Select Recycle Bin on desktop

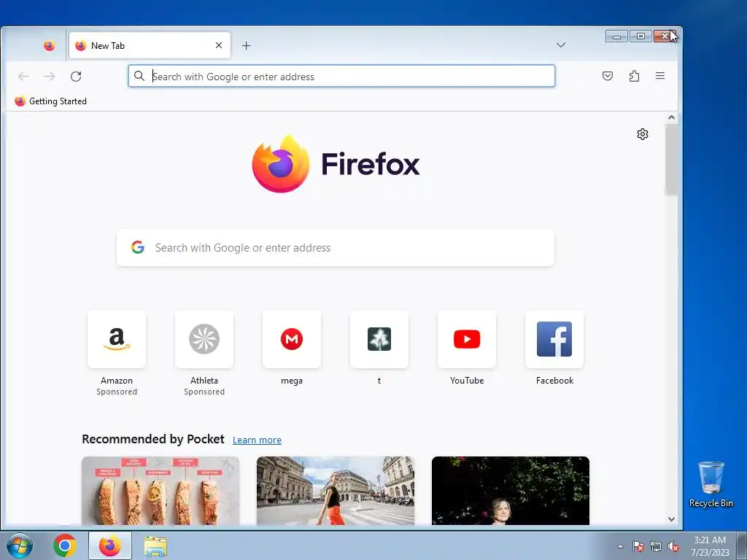(x=711, y=484)
